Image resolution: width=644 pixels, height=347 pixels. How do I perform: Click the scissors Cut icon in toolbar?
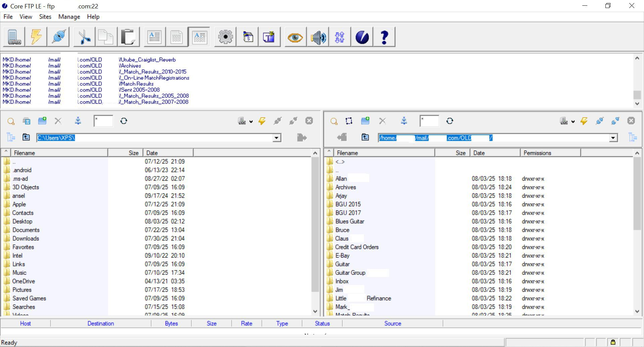(84, 37)
